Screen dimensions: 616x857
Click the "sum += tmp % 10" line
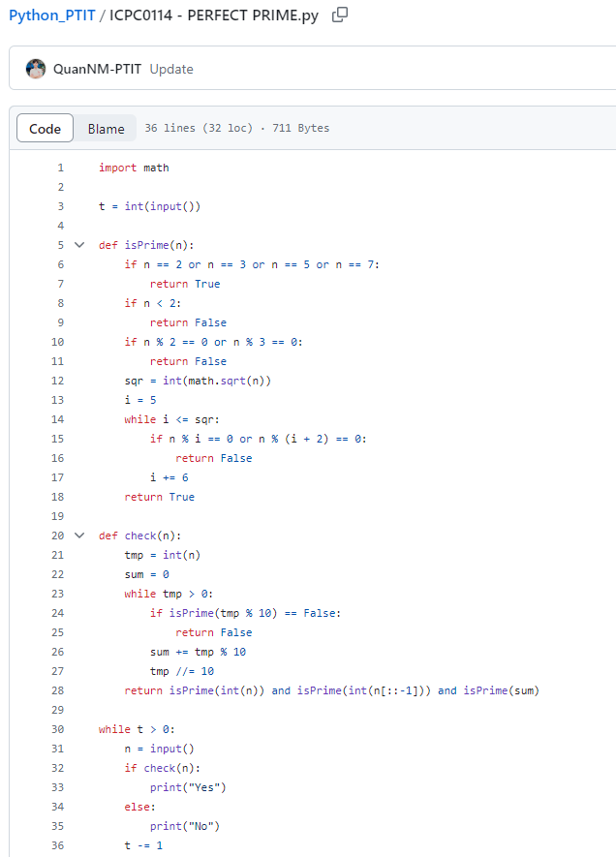198,652
